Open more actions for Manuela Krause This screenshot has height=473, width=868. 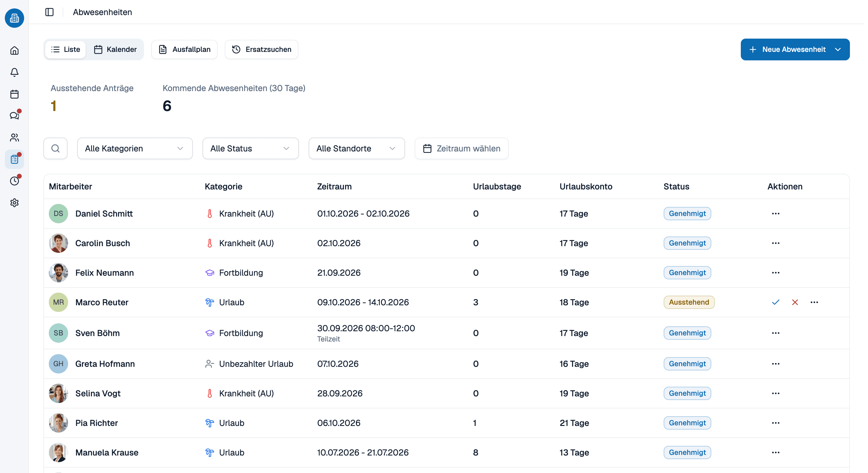pyautogui.click(x=776, y=453)
